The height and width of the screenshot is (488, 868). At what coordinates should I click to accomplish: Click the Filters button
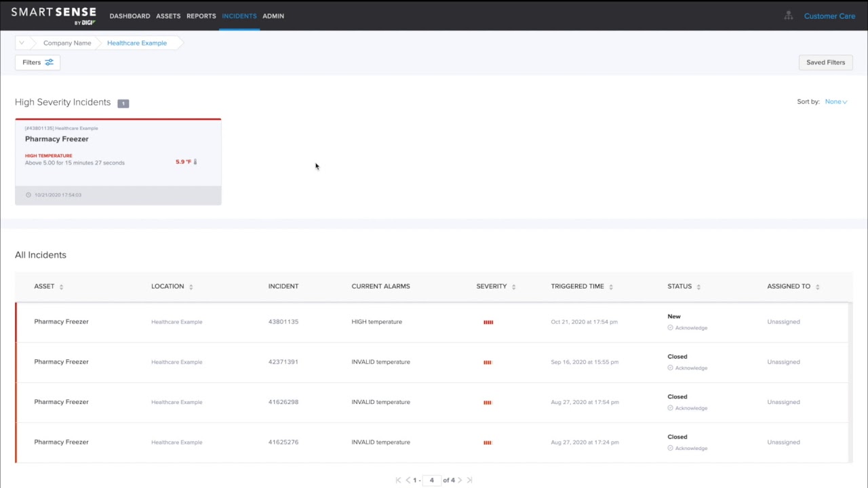click(38, 62)
